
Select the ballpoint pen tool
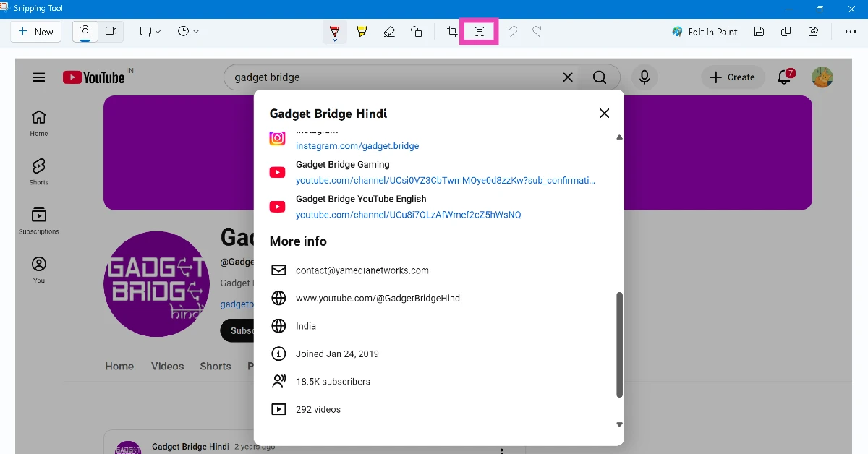(334, 31)
